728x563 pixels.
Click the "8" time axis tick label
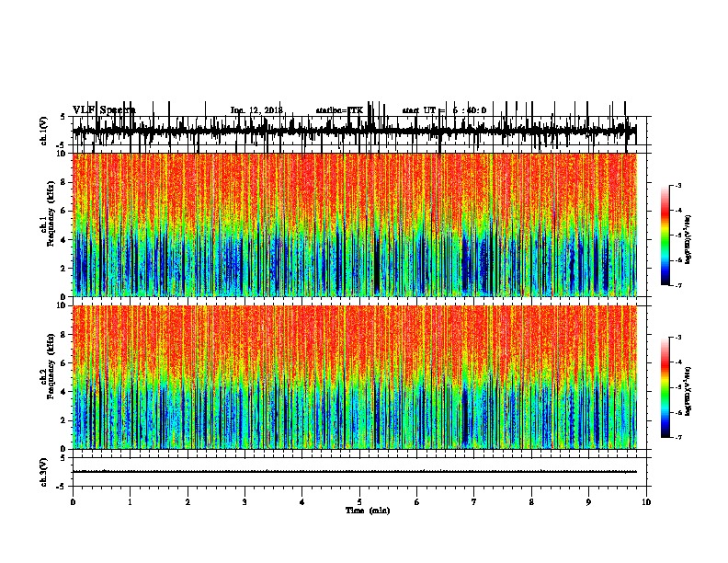(x=531, y=502)
